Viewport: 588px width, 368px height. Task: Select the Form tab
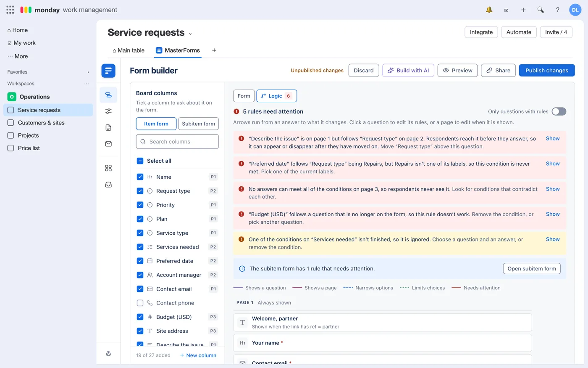[244, 96]
